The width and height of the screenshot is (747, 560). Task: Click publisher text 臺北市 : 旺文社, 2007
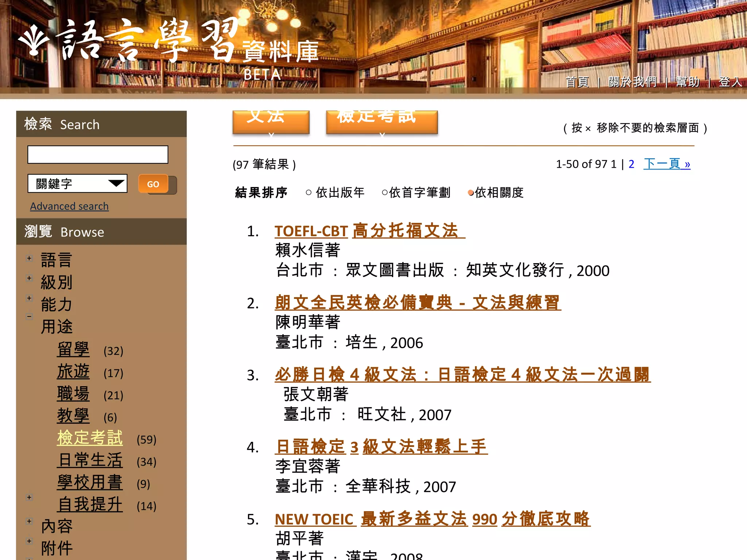click(367, 415)
